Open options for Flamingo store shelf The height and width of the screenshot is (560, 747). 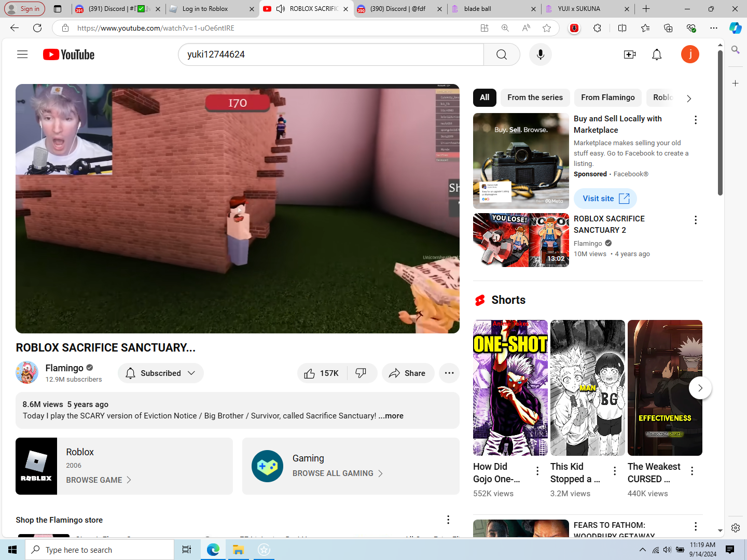448,520
